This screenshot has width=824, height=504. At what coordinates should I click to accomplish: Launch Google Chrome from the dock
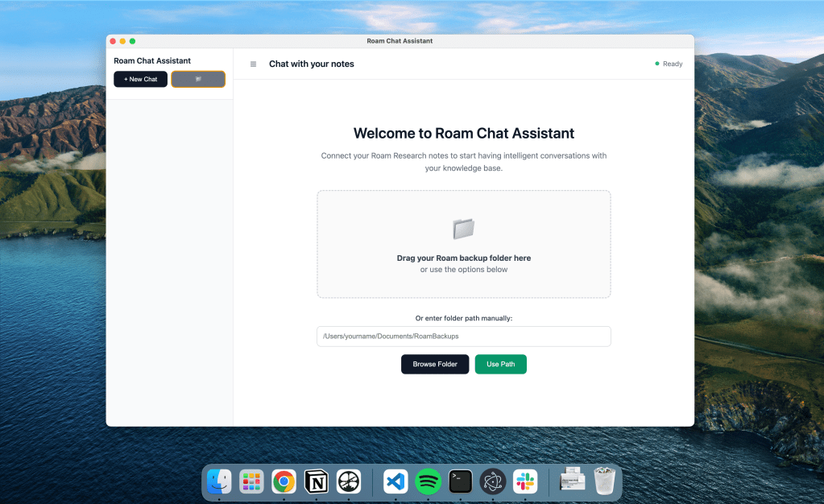pos(284,481)
